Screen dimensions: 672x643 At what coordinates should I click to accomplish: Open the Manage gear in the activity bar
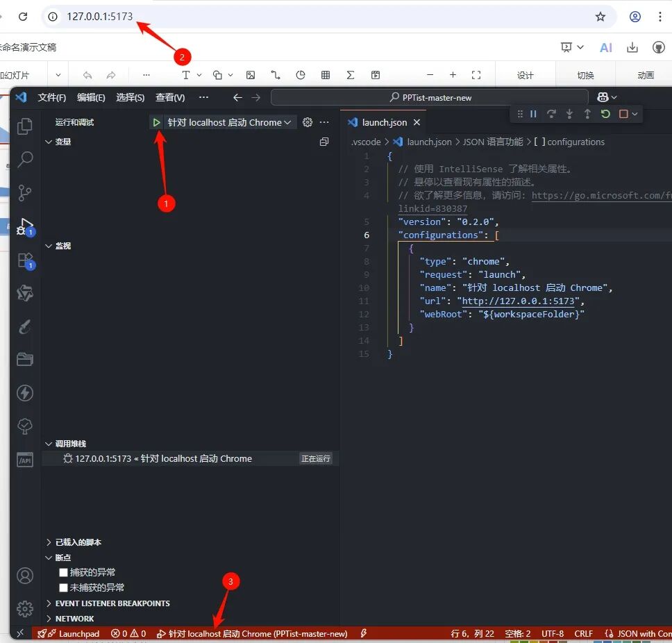[x=25, y=608]
